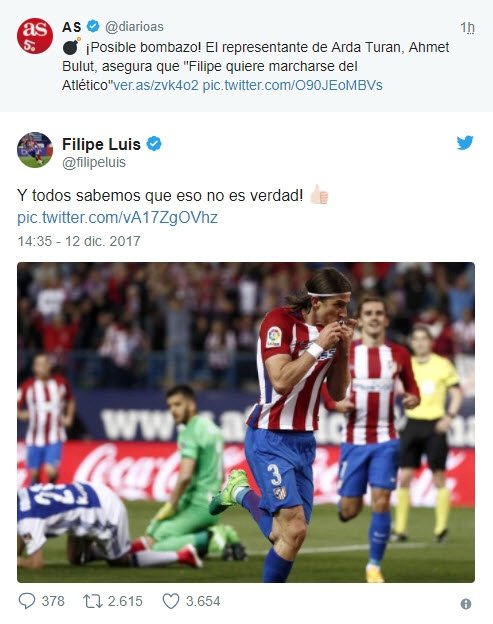Click the AS verified badge

93,26
